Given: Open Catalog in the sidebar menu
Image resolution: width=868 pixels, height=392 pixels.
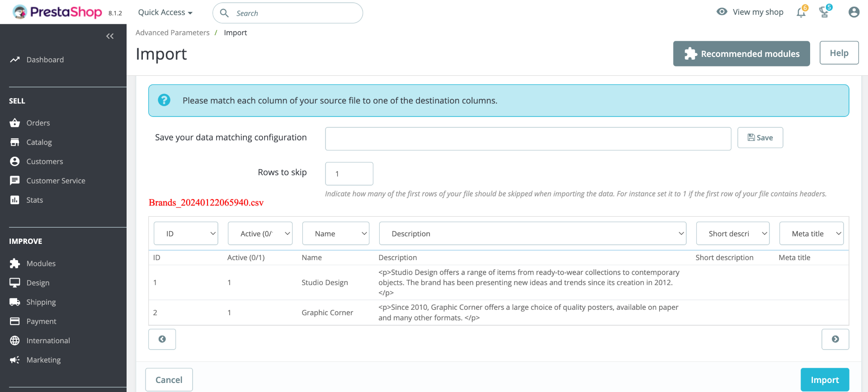Looking at the screenshot, I should (x=39, y=142).
